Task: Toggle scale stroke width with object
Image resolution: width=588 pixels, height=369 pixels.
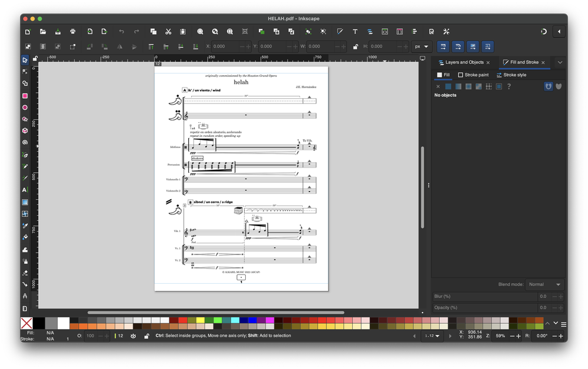Action: 443,46
